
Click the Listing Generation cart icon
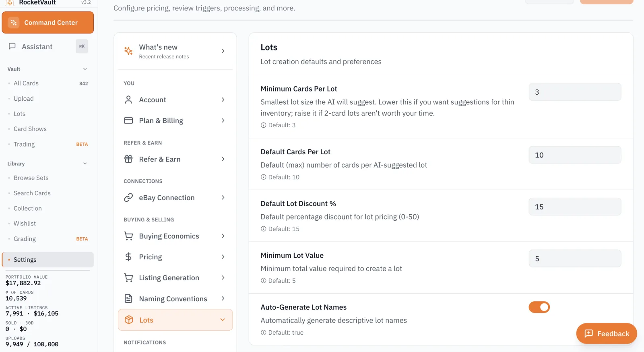(128, 278)
